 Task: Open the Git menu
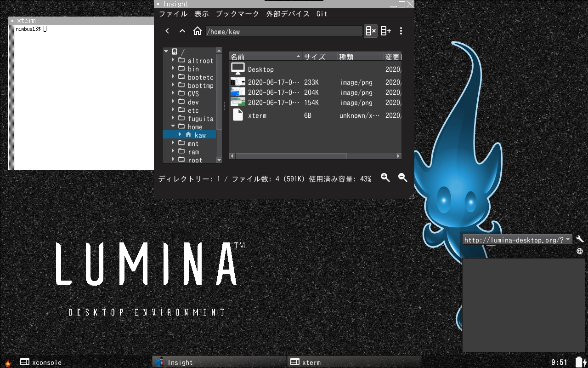(322, 14)
